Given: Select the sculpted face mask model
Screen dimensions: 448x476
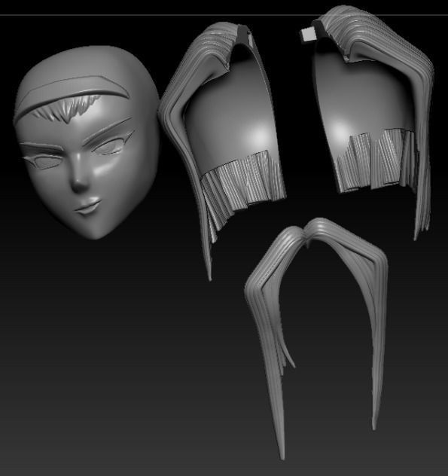Looking at the screenshot, I should [87, 142].
